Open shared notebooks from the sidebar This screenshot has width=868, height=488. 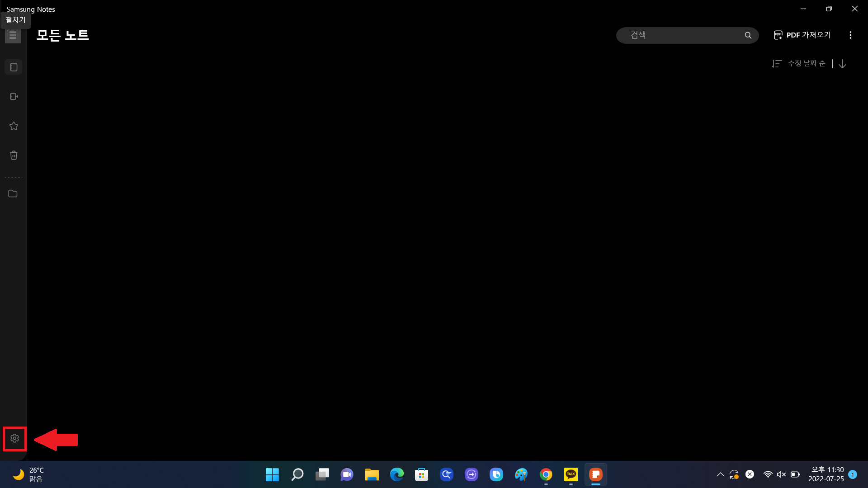14,96
